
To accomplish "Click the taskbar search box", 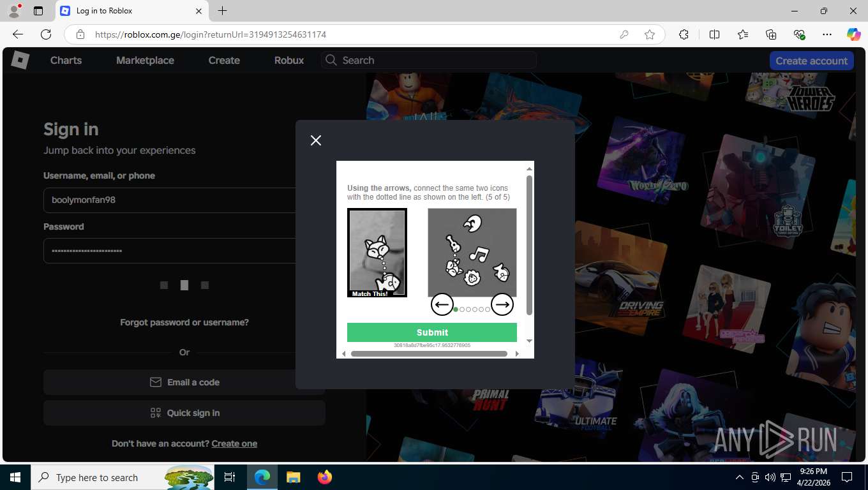I will (x=123, y=477).
